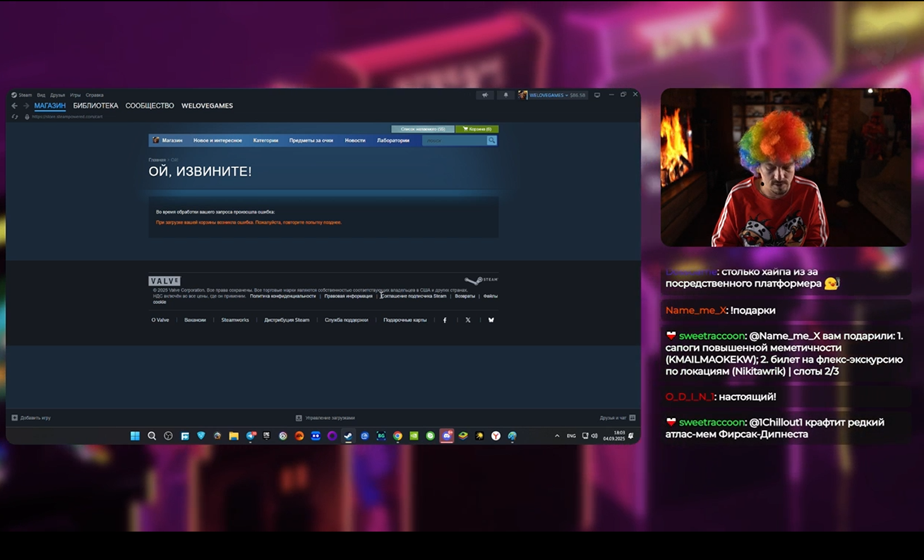
Task: Click the WELOVEGAMES profile avatar
Action: tap(522, 95)
